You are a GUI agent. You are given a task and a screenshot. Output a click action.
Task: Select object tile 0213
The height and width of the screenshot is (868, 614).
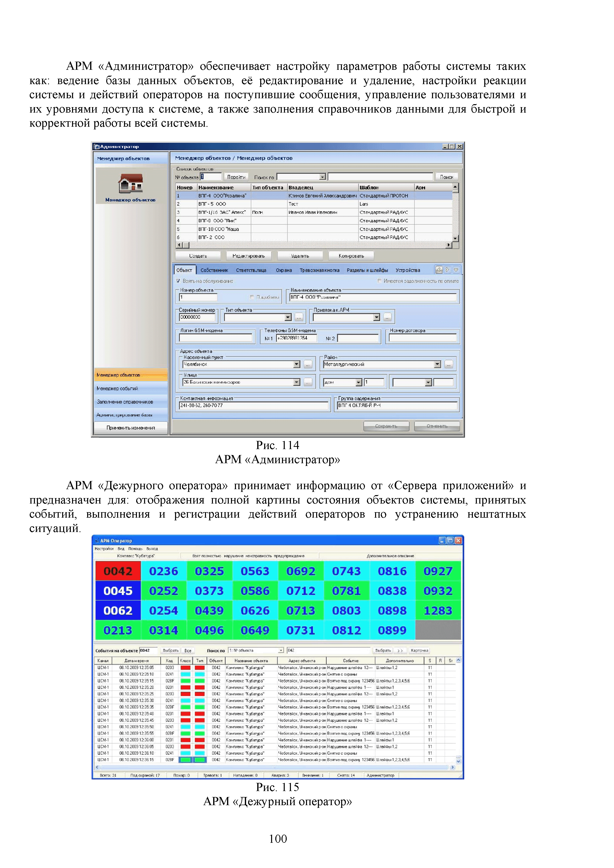coord(118,630)
